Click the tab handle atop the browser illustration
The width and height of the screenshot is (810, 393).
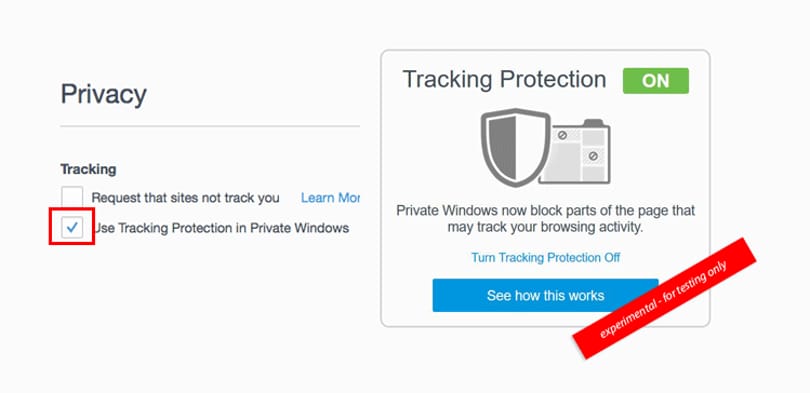pos(594,122)
